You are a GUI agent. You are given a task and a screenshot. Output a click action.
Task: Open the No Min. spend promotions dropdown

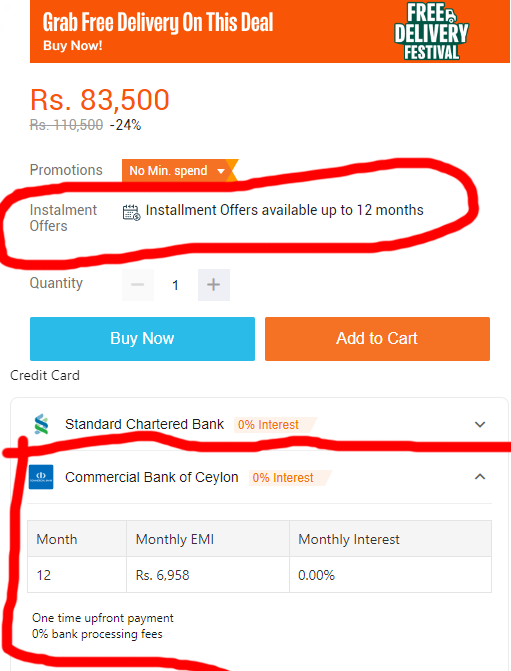pyautogui.click(x=178, y=170)
